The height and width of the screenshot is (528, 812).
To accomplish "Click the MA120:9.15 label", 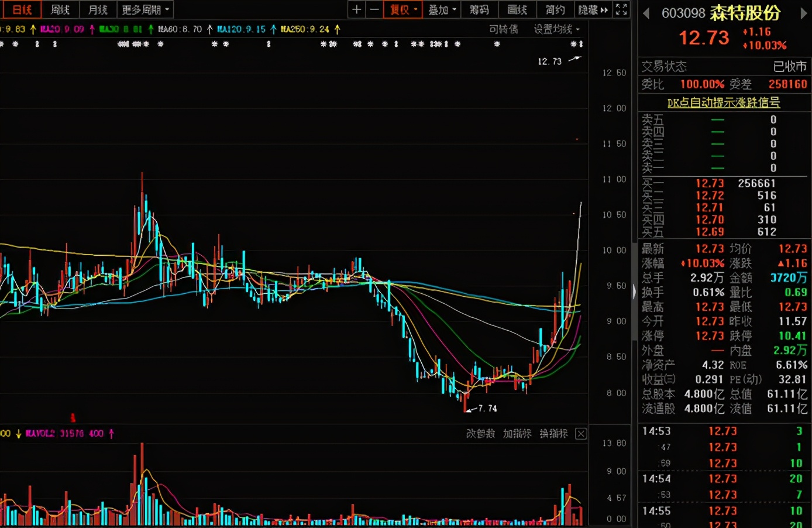I will tap(241, 29).
